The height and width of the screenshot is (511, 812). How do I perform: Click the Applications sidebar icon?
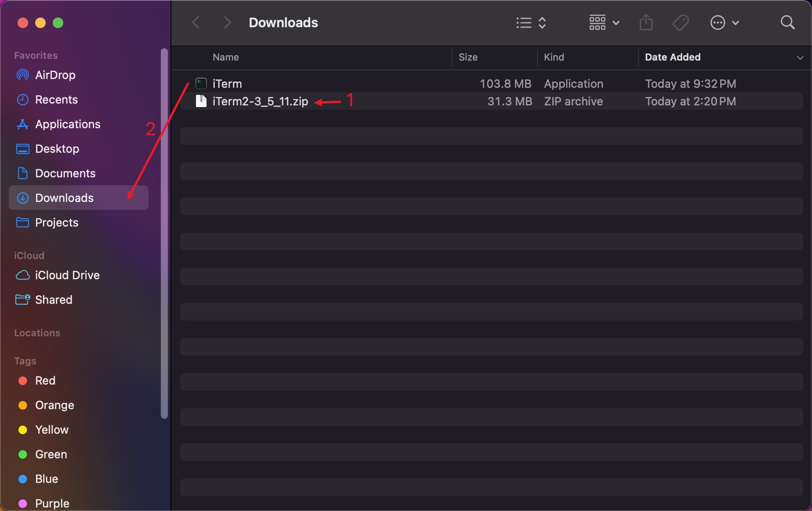pyautogui.click(x=22, y=124)
